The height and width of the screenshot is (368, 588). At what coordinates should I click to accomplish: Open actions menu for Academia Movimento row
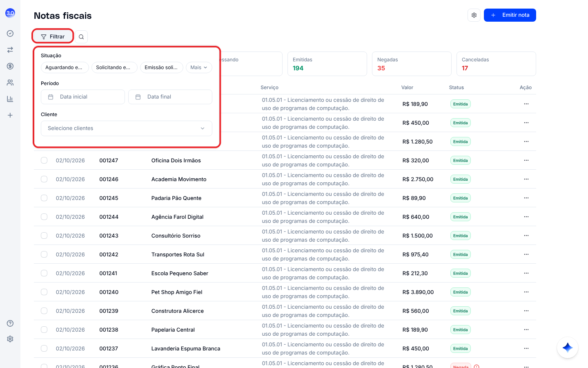526,179
